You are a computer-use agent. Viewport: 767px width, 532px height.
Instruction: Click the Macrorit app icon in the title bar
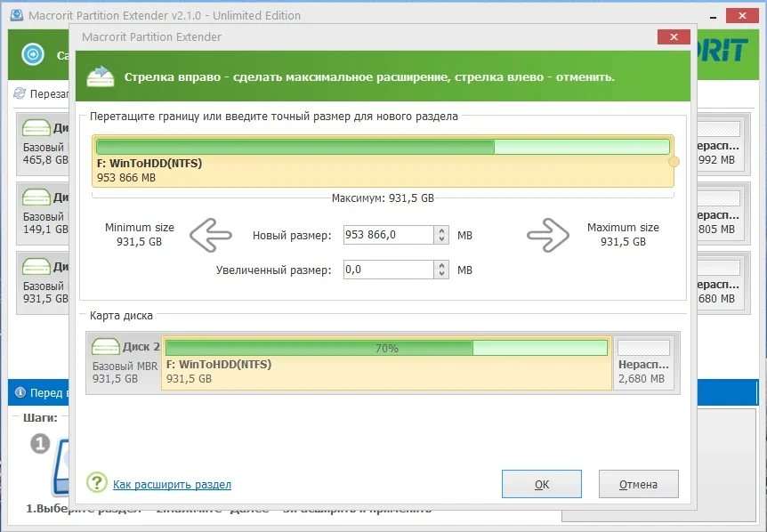[x=17, y=15]
